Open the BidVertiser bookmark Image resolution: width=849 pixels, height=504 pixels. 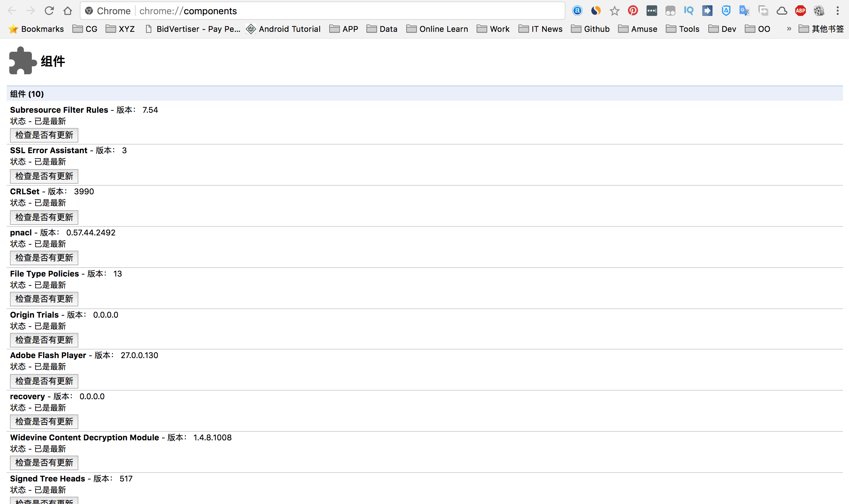193,29
